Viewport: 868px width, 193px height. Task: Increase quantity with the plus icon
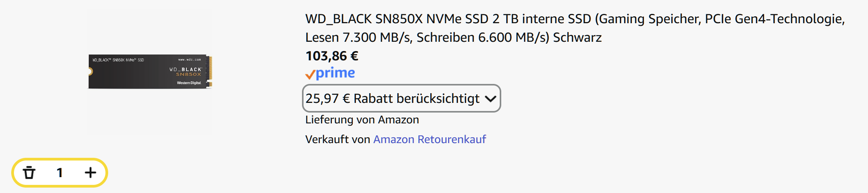pyautogui.click(x=90, y=173)
